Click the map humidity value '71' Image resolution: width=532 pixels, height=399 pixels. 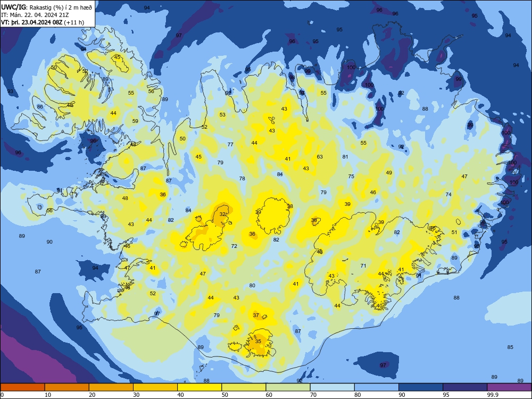click(363, 265)
